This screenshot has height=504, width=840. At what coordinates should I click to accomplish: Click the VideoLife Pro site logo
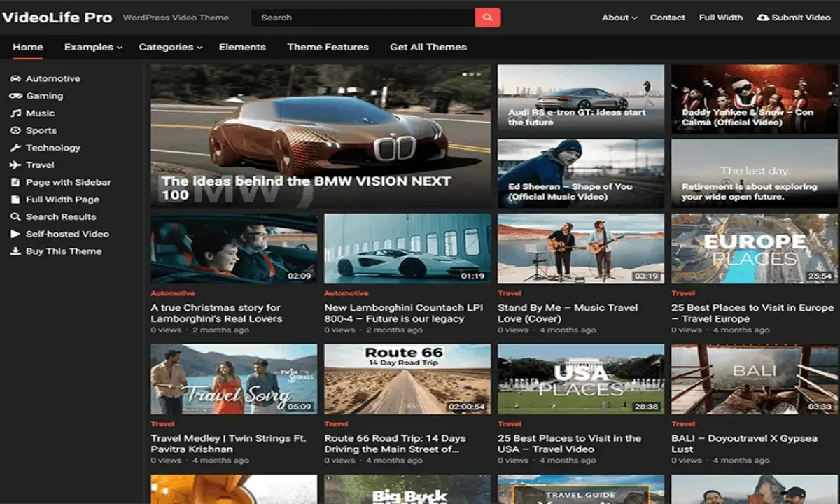click(x=57, y=17)
